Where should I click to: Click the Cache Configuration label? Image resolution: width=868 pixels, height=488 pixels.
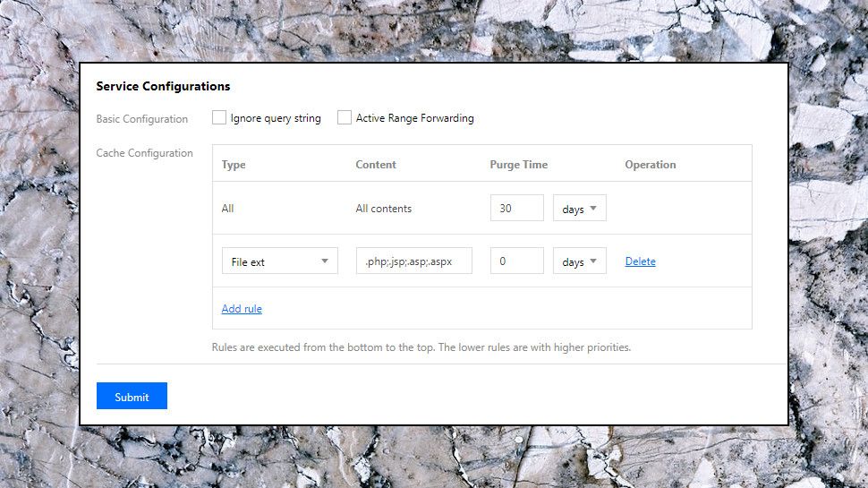pos(144,153)
